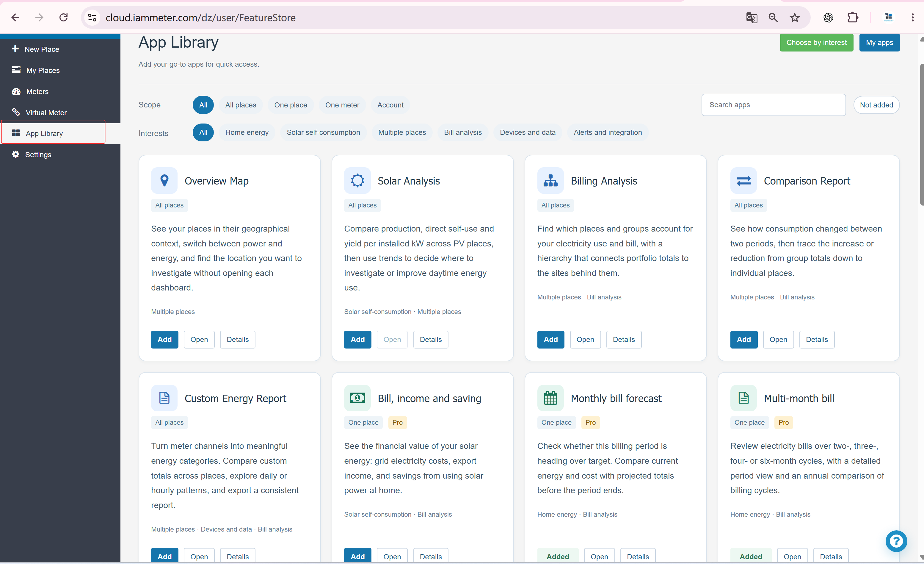Select the All interests filter
The image size is (924, 564).
click(203, 132)
